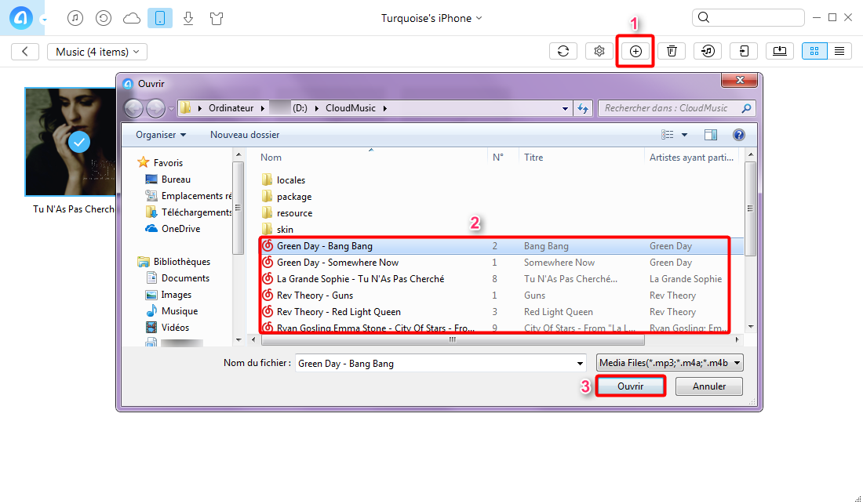Viewport: 863px width, 504px height.
Task: Click the refresh toolbar icon
Action: [563, 51]
